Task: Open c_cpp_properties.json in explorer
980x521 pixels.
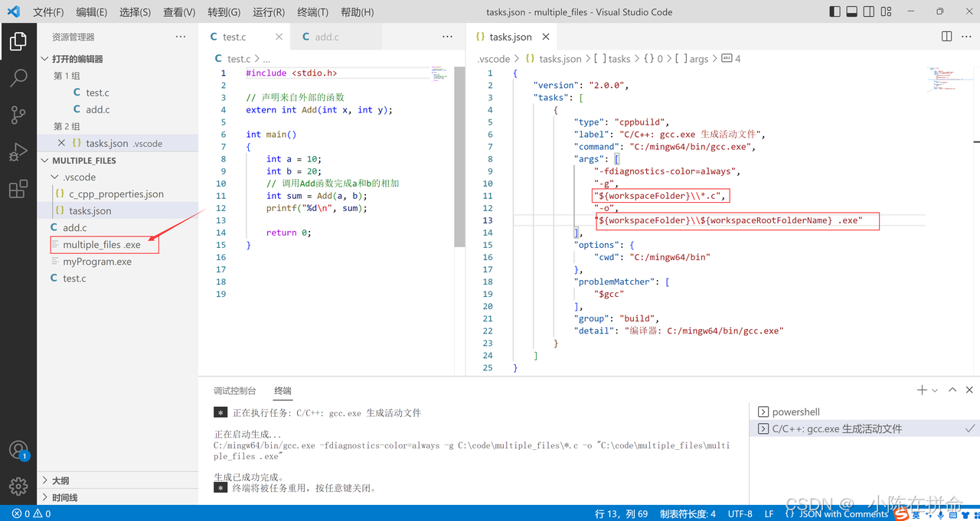Action: [117, 194]
